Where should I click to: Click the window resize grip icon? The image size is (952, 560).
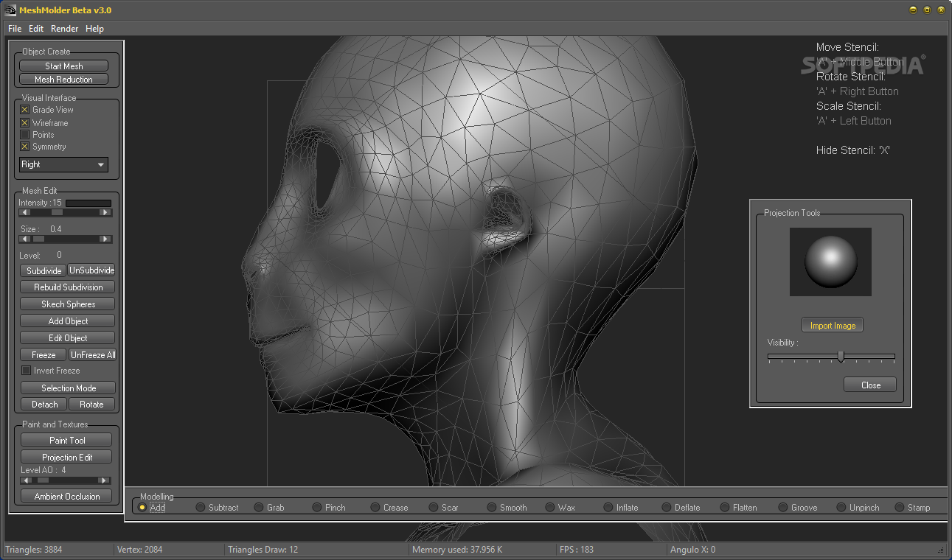[x=940, y=549]
